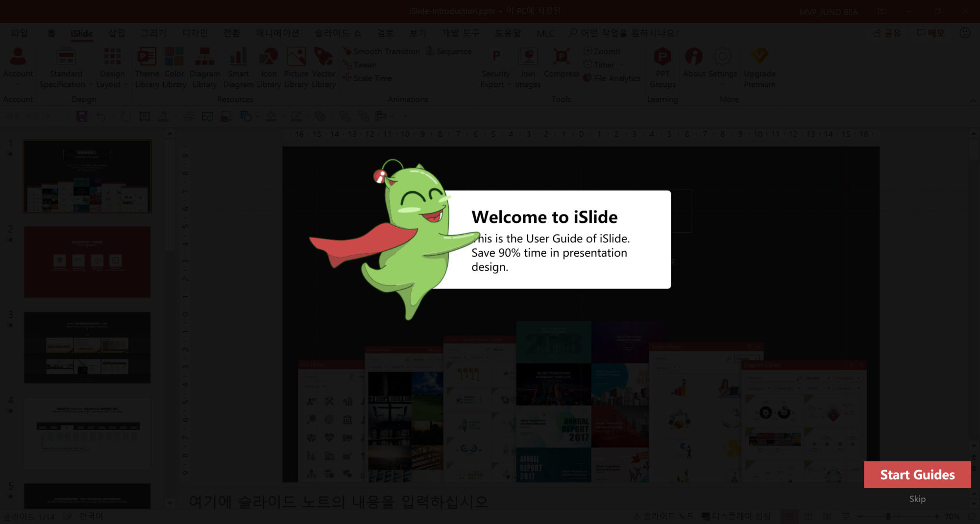Open the 메모 comments button
The image size is (980, 524).
click(x=931, y=33)
